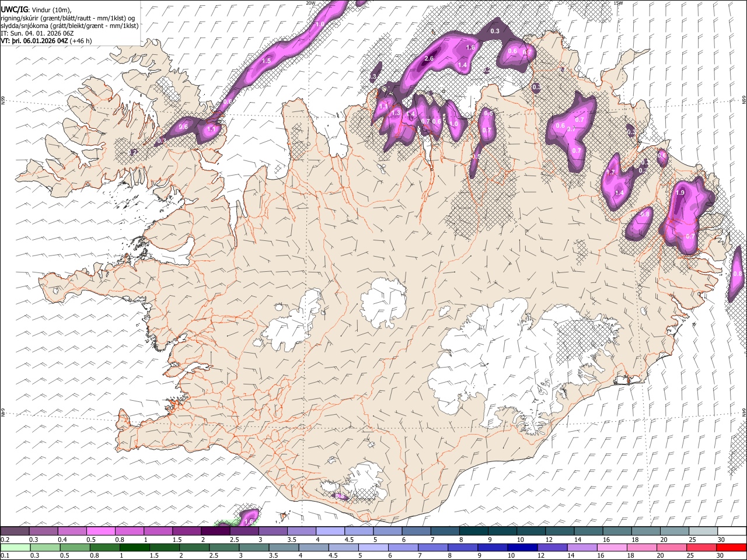Select upper legend number 18

point(634,540)
